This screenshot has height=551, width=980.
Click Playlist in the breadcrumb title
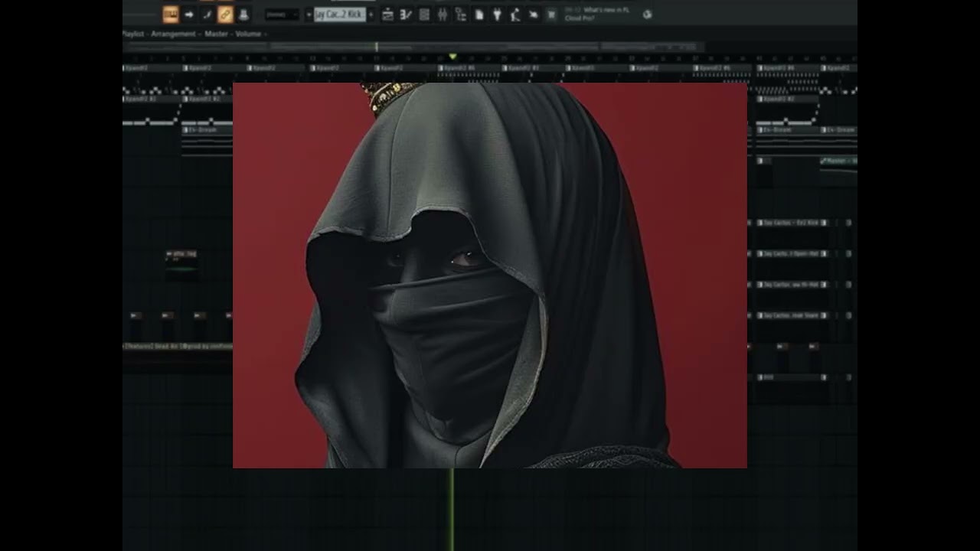pos(133,34)
